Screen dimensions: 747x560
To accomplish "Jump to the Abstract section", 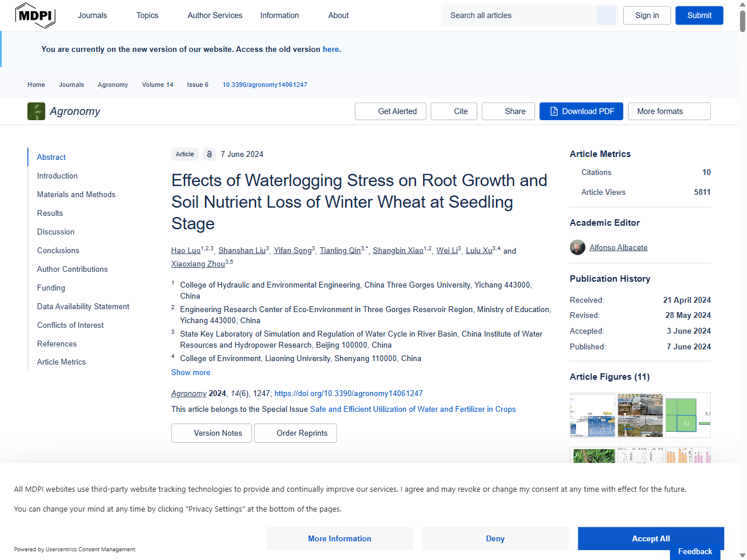I will pos(51,157).
